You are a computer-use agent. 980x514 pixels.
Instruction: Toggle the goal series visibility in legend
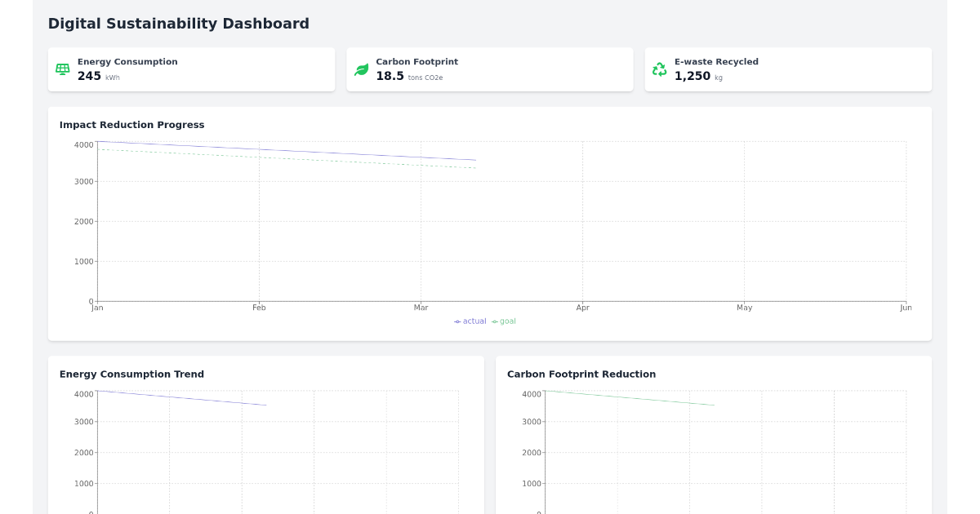click(x=505, y=321)
